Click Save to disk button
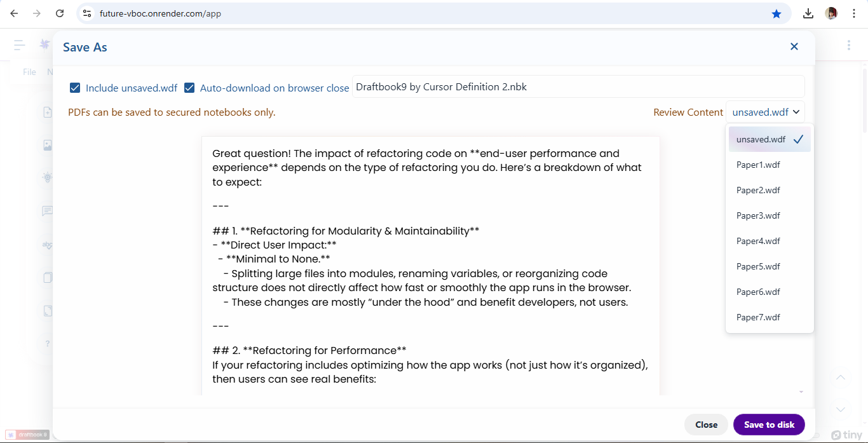This screenshot has width=868, height=443. [769, 425]
